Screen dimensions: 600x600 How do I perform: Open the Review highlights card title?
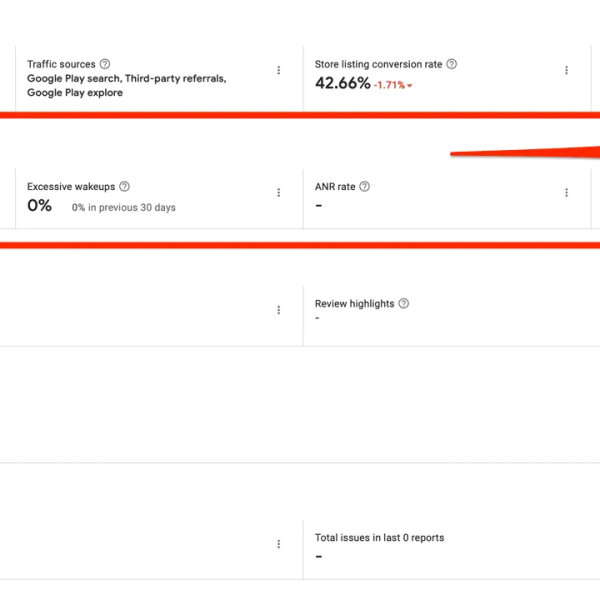(354, 304)
